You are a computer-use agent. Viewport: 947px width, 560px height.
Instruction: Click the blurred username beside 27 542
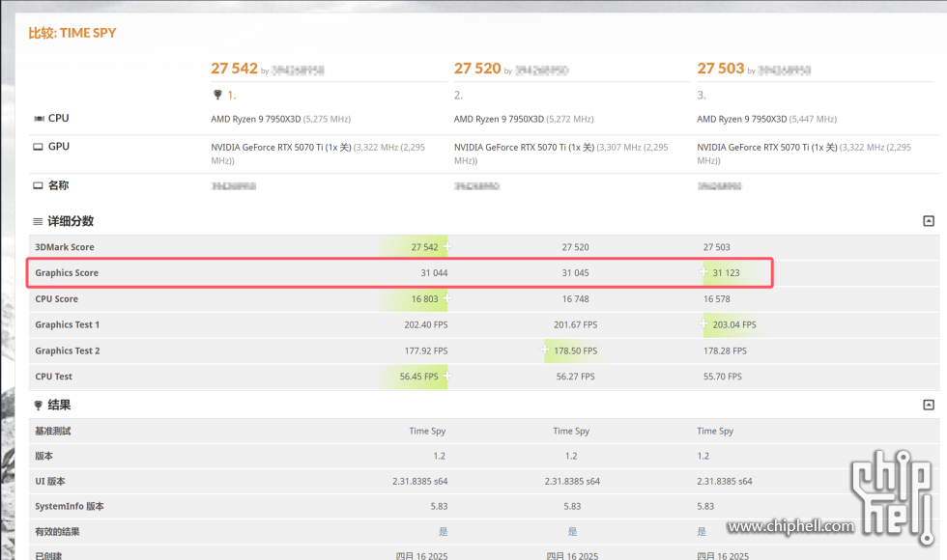coord(298,70)
